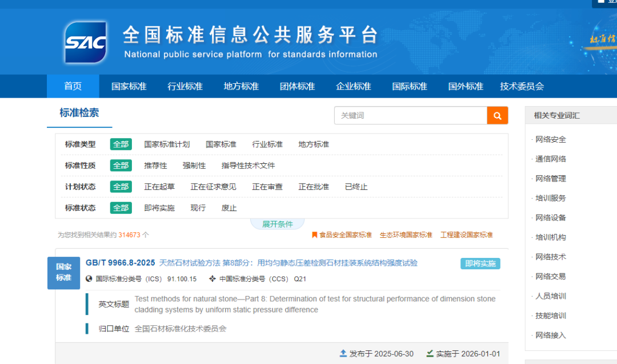Click the CCS value Q21
The height and width of the screenshot is (364, 617).
(x=300, y=278)
